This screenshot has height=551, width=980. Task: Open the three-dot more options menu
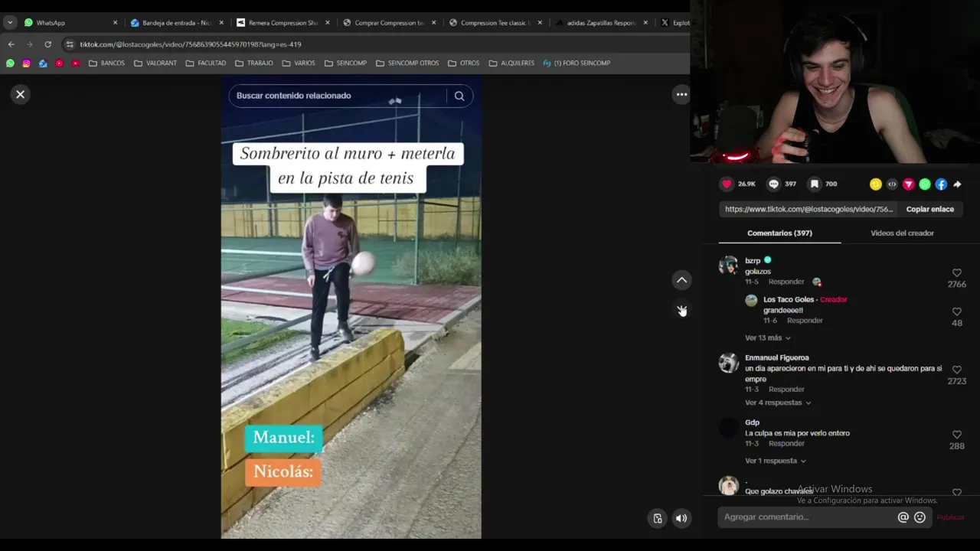681,94
